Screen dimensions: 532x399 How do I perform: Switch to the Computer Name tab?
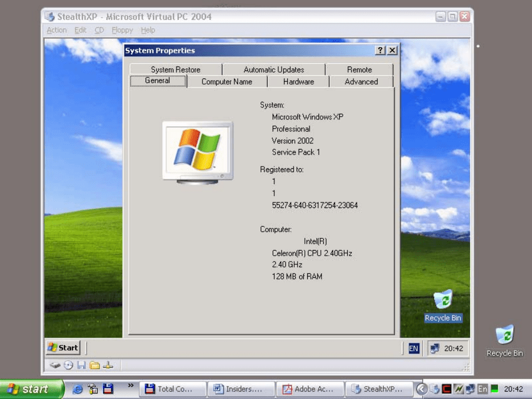[x=227, y=82]
